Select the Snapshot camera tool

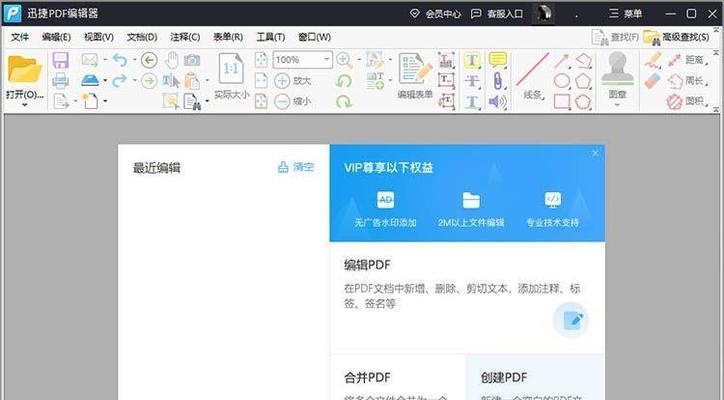point(192,60)
